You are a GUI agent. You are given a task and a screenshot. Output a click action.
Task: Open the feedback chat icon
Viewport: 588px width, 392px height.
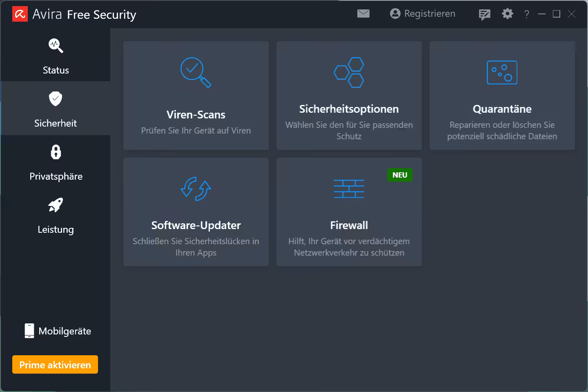[485, 13]
